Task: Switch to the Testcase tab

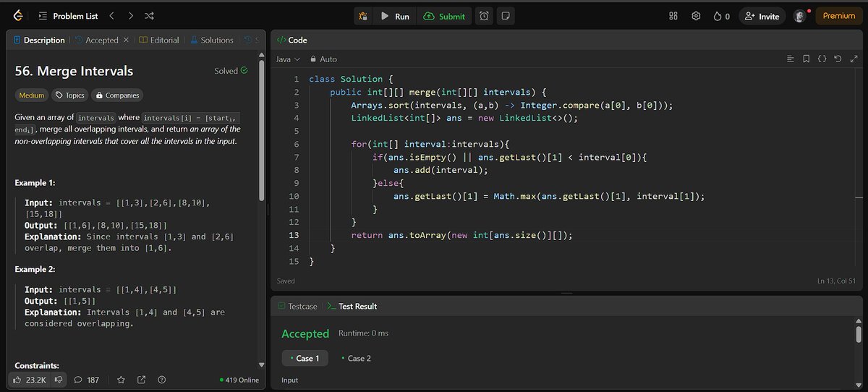Action: click(x=297, y=307)
